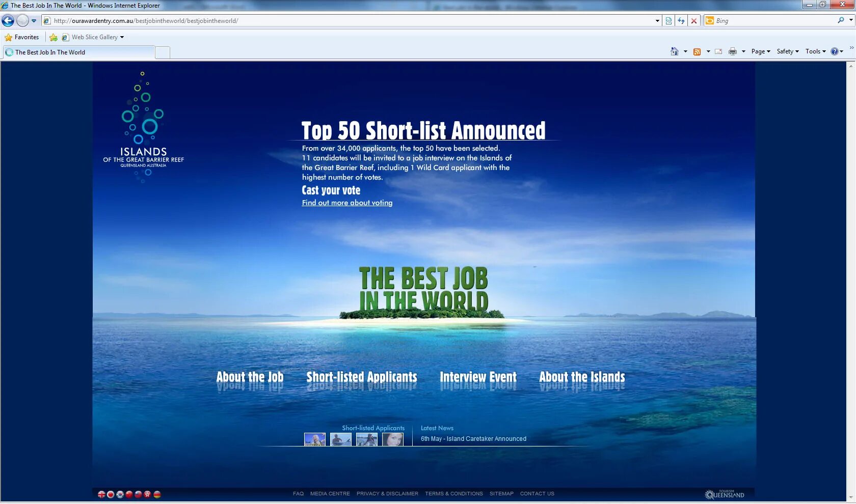Viewport: 856px width, 504px height.
Task: Click the vertical scrollbar up arrow
Action: click(851, 66)
